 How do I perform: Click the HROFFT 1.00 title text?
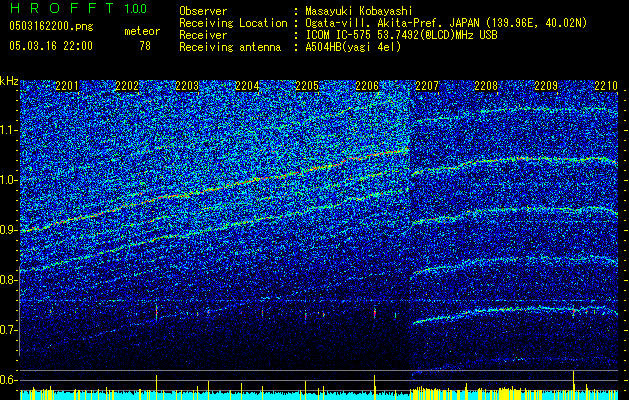click(x=78, y=8)
